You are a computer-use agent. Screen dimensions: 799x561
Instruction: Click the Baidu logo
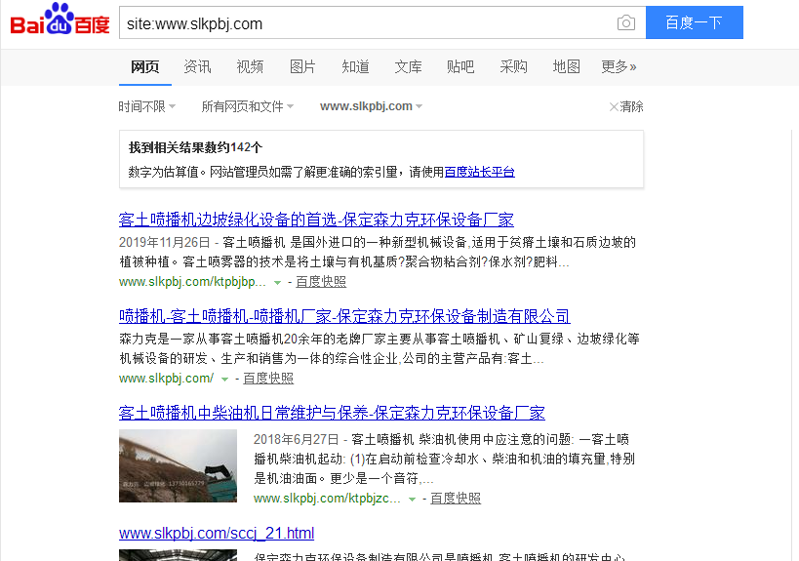(x=60, y=20)
